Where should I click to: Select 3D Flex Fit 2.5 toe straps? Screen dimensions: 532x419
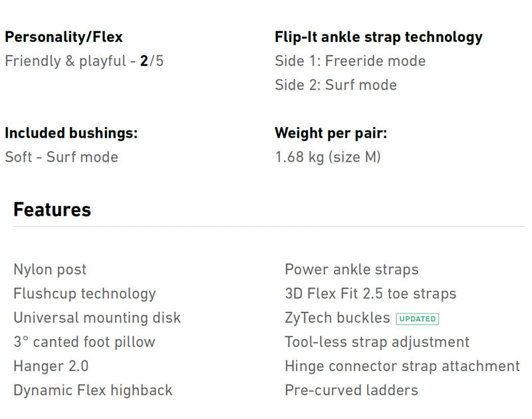(x=370, y=293)
